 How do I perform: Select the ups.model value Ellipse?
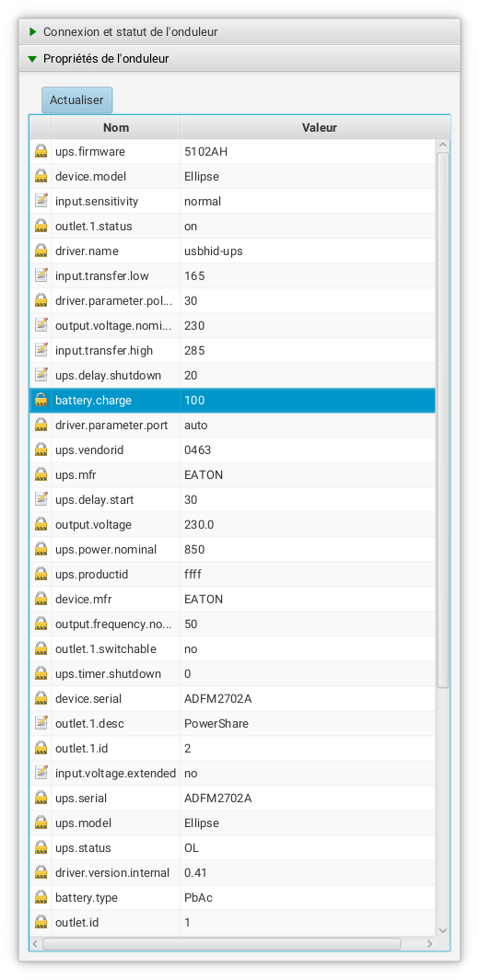point(202,823)
